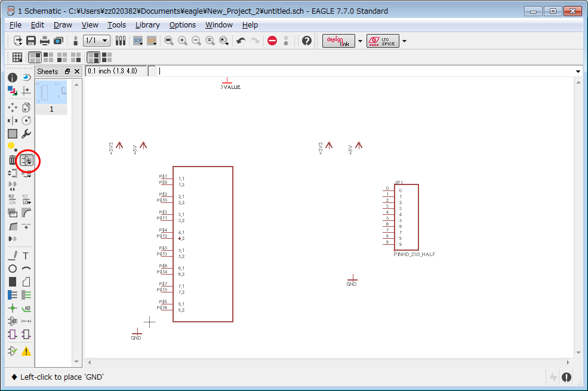Image resolution: width=588 pixels, height=391 pixels.
Task: Open the Help question mark button
Action: coord(307,41)
